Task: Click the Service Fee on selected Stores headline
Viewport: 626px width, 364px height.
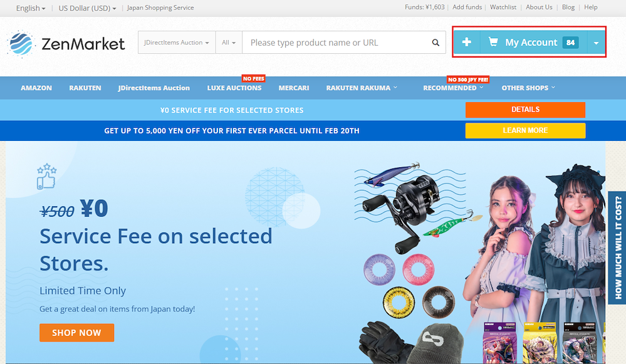Action: point(155,250)
